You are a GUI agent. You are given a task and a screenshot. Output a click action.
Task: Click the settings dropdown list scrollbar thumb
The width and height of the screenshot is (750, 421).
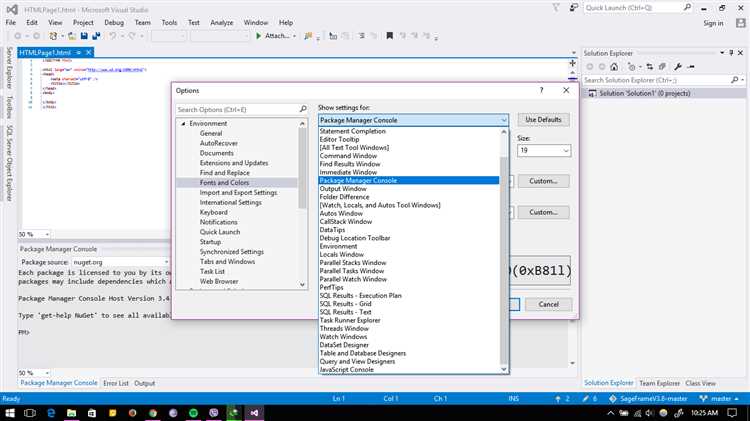tap(504, 260)
